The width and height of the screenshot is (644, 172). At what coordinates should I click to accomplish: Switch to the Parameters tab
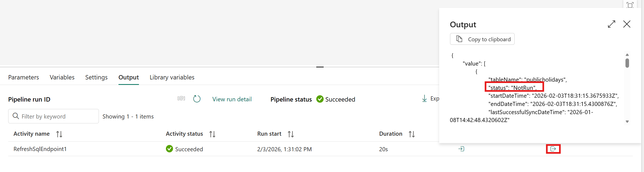click(23, 77)
